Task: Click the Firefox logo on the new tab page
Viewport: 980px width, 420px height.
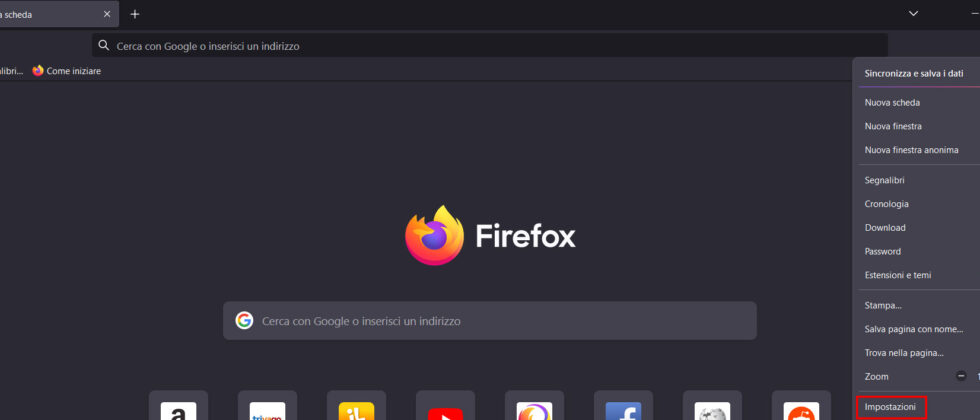Action: point(434,236)
